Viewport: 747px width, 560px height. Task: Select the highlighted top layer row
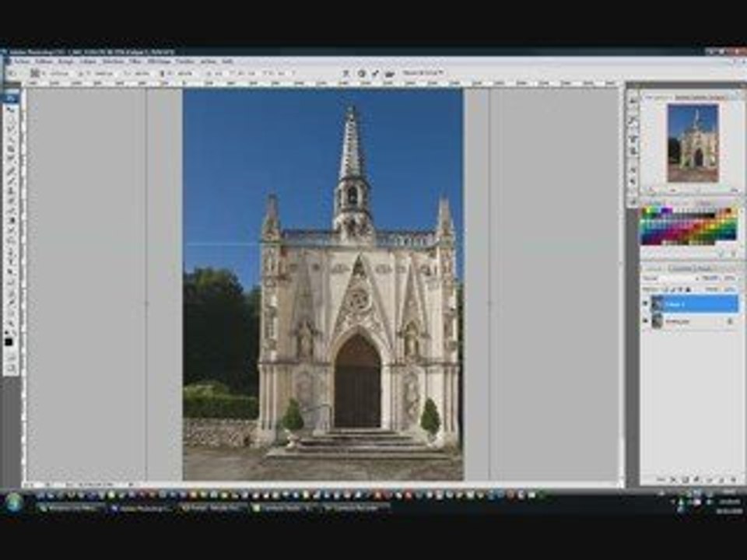(694, 303)
